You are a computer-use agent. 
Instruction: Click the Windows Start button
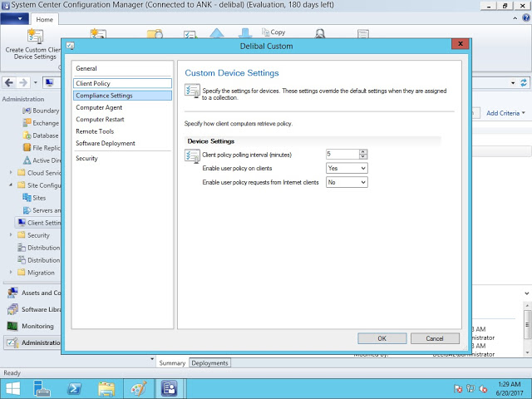[16, 388]
